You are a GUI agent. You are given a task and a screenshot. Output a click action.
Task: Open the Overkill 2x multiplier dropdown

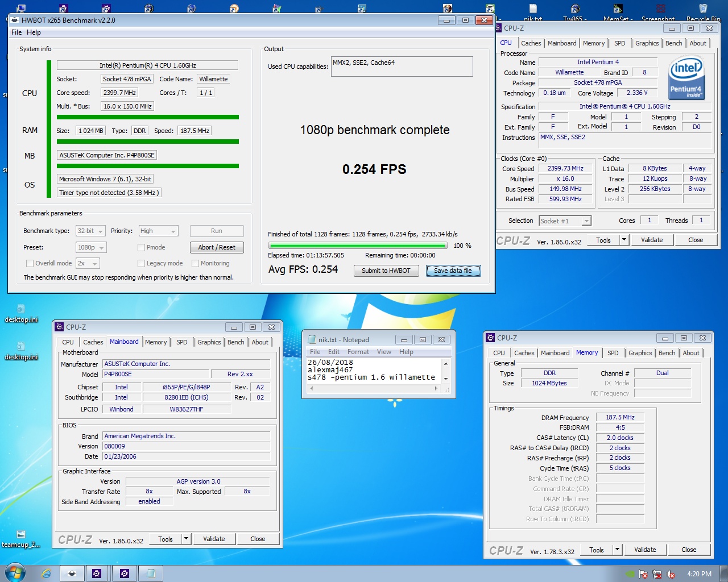click(x=88, y=263)
